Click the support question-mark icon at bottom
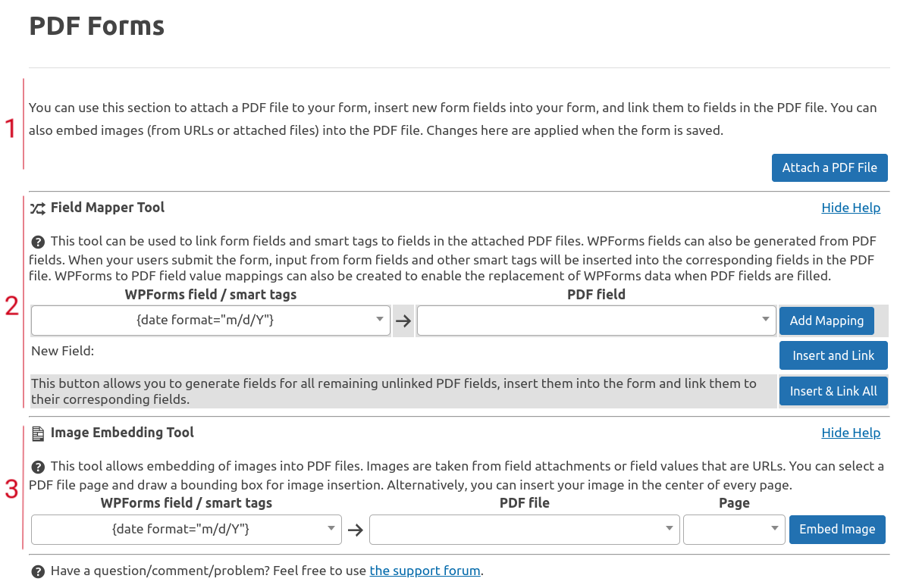Image resolution: width=897 pixels, height=588 pixels. pyautogui.click(x=38, y=571)
